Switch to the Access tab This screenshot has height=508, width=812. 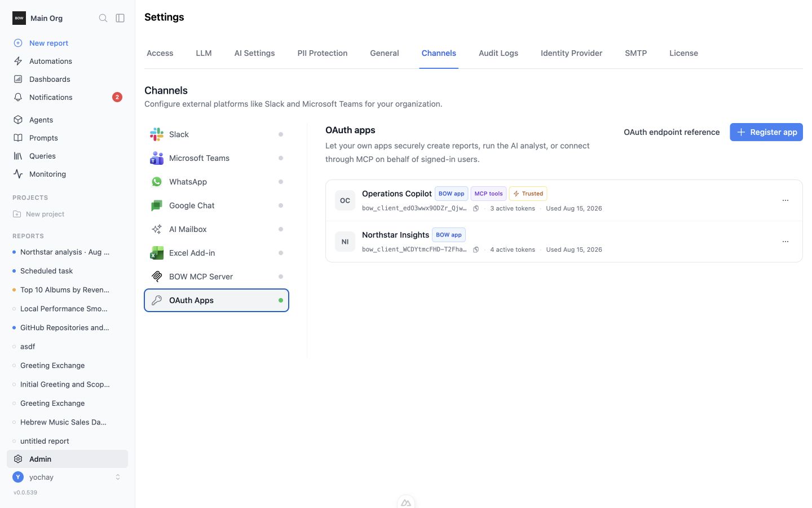tap(160, 53)
